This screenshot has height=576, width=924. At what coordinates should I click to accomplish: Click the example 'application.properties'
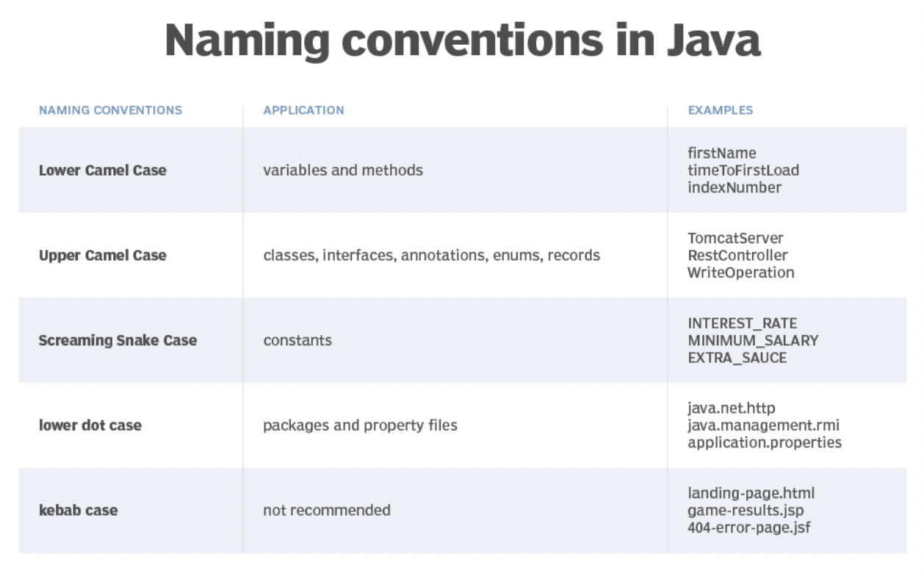[765, 443]
